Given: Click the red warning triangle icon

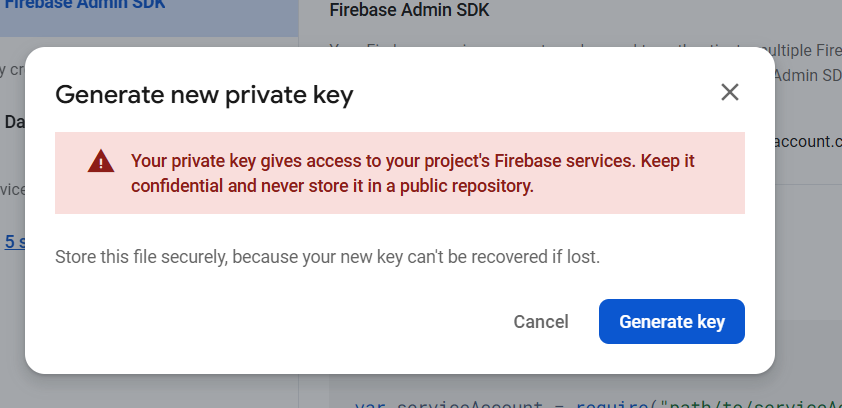Looking at the screenshot, I should coord(100,161).
